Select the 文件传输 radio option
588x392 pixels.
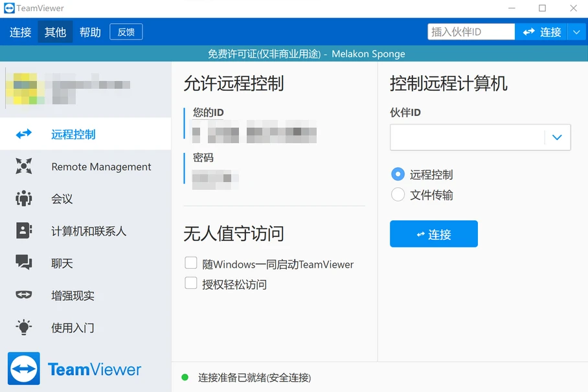398,194
